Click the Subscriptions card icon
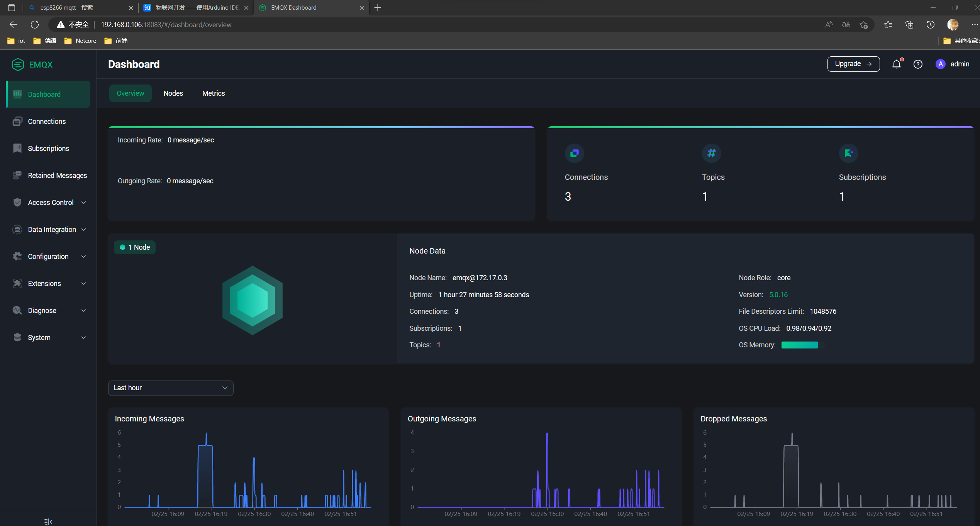Image resolution: width=980 pixels, height=526 pixels. pyautogui.click(x=849, y=153)
